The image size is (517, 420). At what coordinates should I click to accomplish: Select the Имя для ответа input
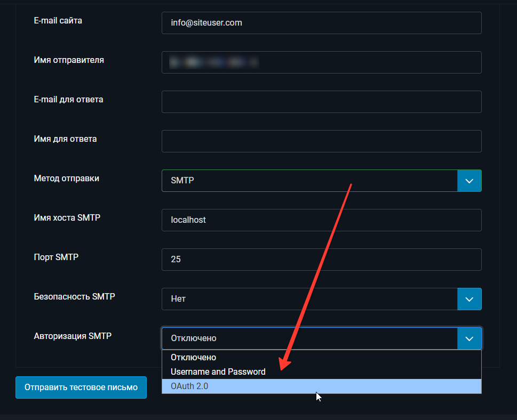322,141
